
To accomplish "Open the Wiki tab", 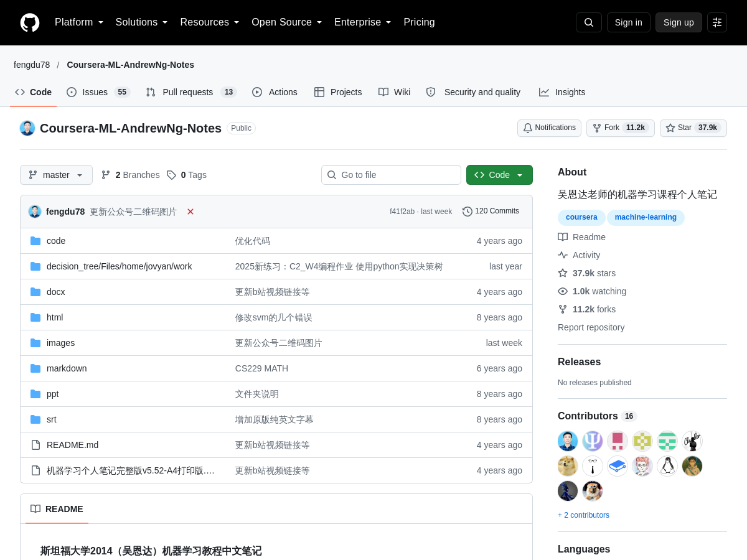I will [x=394, y=92].
